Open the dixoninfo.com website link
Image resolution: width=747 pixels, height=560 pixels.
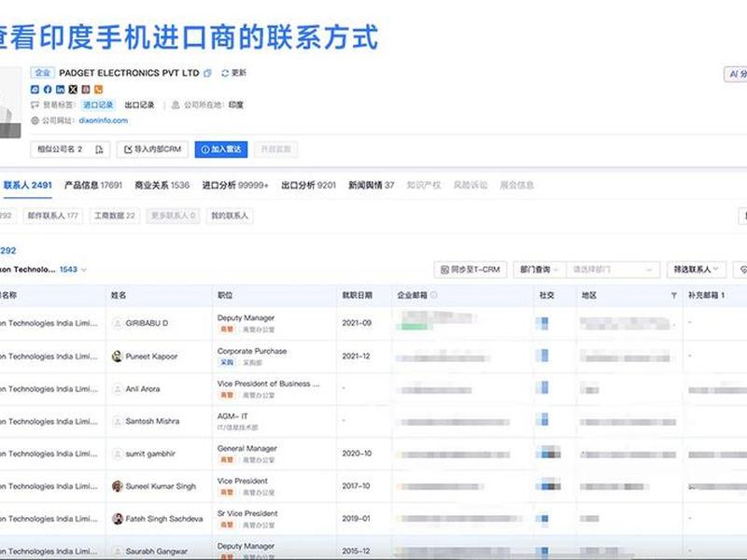pos(104,121)
